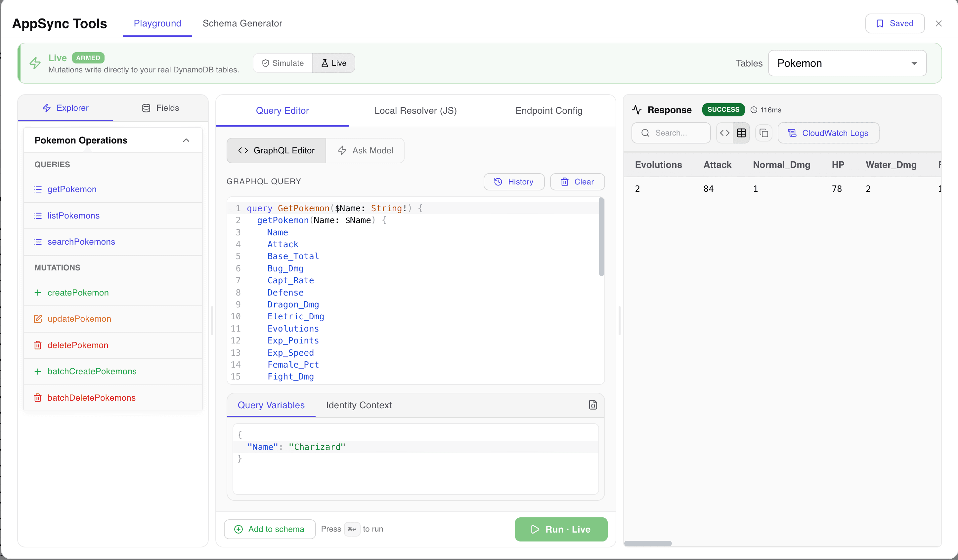Click the GraphQL editor vertical scrollbar
The image size is (958, 560).
601,236
